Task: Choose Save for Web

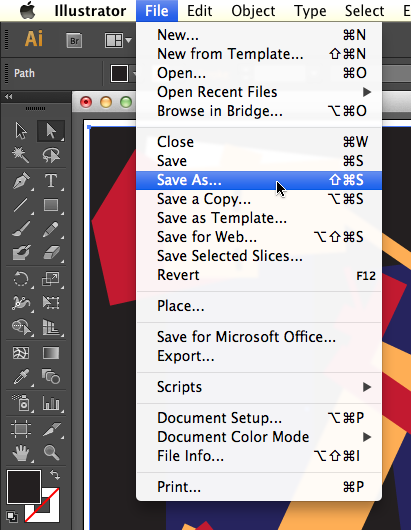Action: pos(259,237)
